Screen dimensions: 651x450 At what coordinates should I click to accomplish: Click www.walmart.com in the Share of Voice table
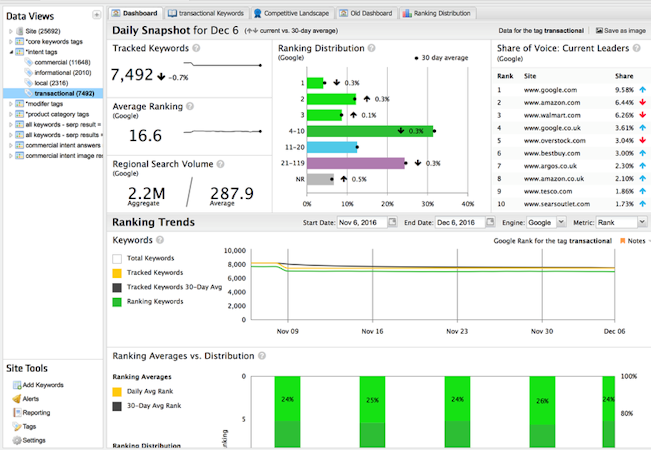[552, 115]
